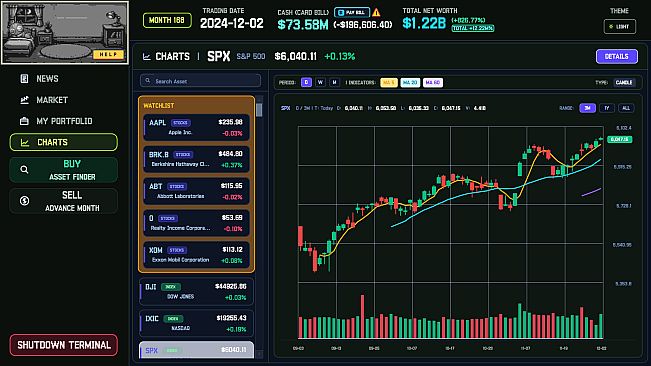Click the card bill amount (-$196,606.40)
Screen dimensions: 651x366
tap(363, 25)
